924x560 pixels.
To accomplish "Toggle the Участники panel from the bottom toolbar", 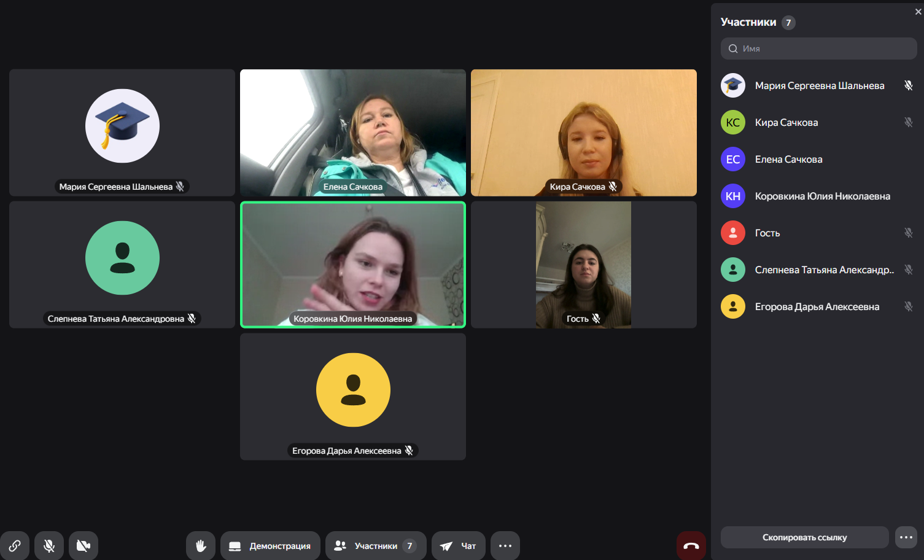I will tap(376, 546).
